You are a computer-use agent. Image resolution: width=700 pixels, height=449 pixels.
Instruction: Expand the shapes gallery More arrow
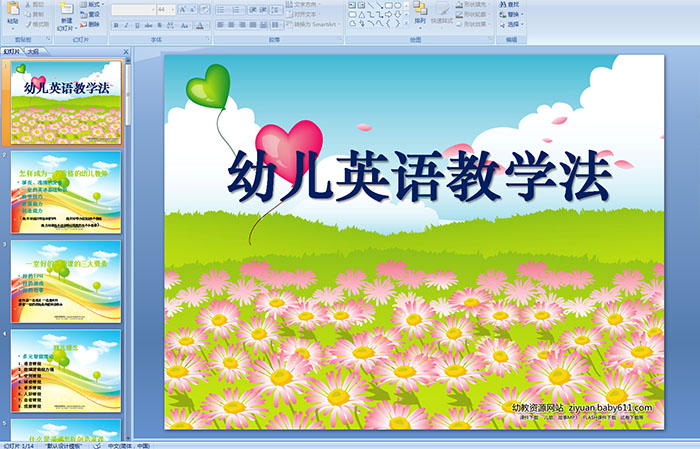click(406, 23)
